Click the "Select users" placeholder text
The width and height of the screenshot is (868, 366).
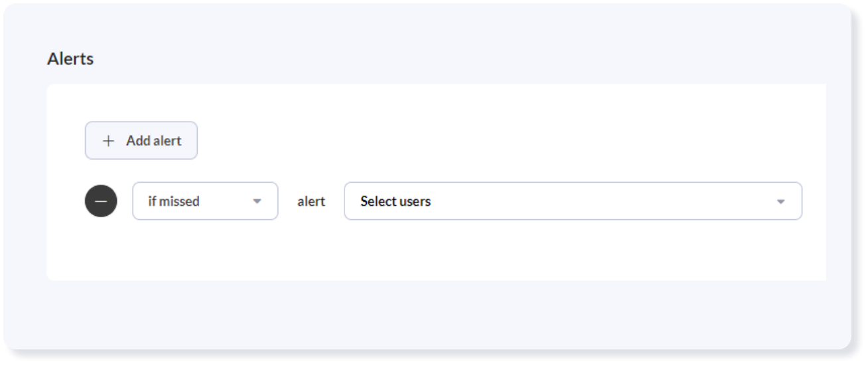[396, 201]
